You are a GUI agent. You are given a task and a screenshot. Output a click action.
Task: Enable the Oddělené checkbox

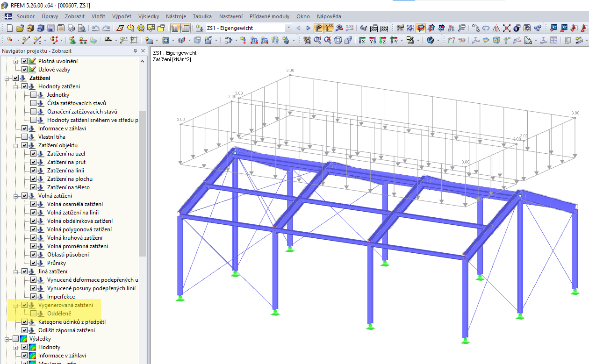coord(33,314)
